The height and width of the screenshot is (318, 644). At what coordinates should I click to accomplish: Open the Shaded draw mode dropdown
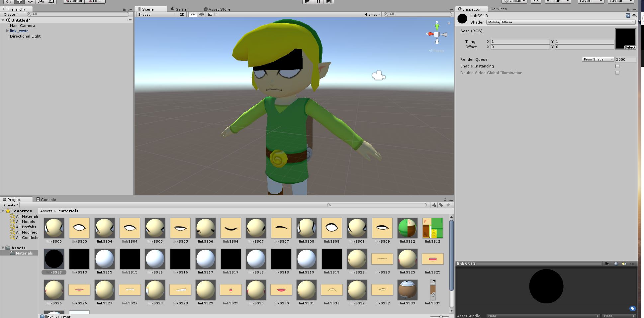coord(156,14)
